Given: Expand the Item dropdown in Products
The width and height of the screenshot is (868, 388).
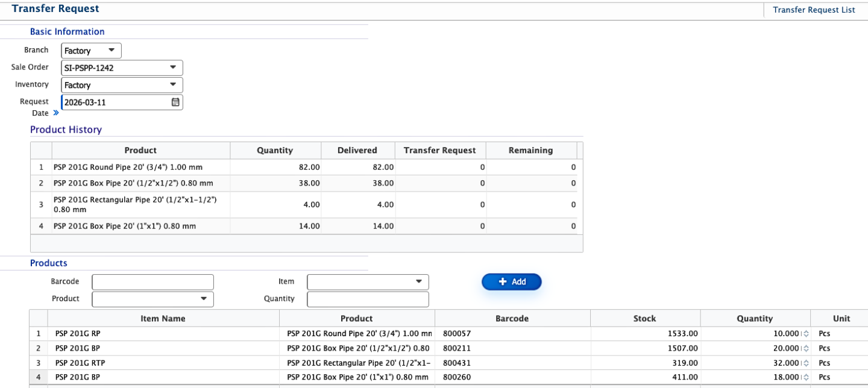Looking at the screenshot, I should (368, 282).
